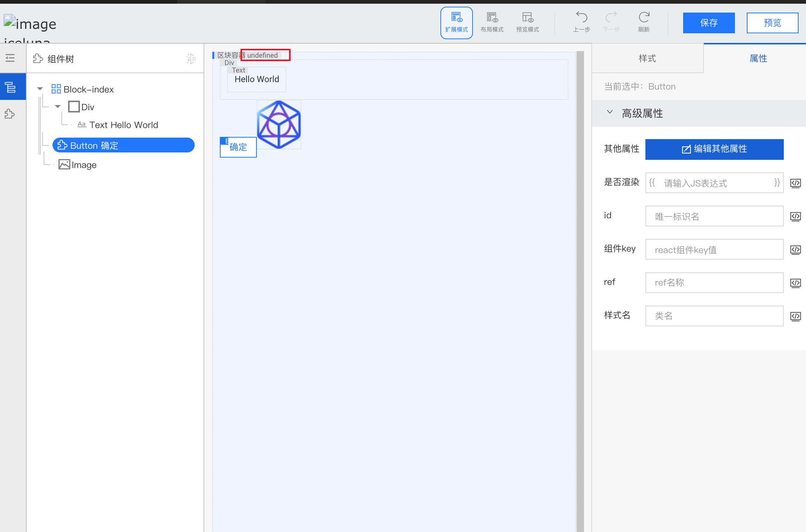Image resolution: width=806 pixels, height=532 pixels.
Task: Collapse the 高级属性 section
Action: click(610, 112)
